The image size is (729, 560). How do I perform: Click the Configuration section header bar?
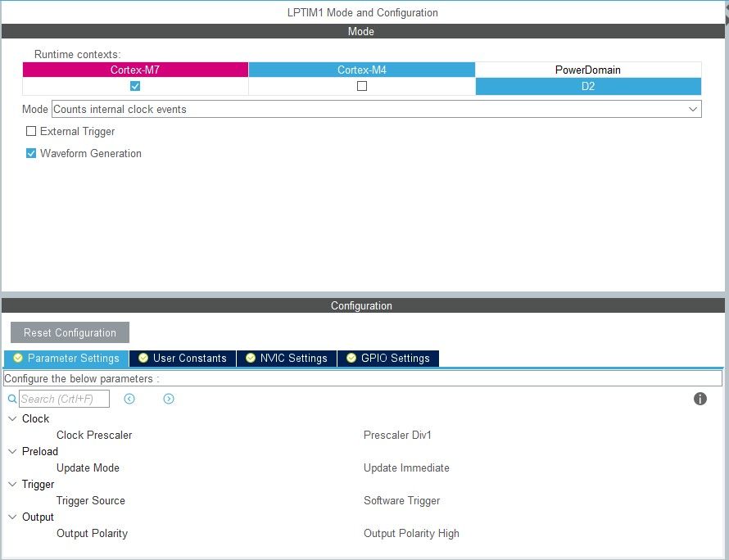363,306
